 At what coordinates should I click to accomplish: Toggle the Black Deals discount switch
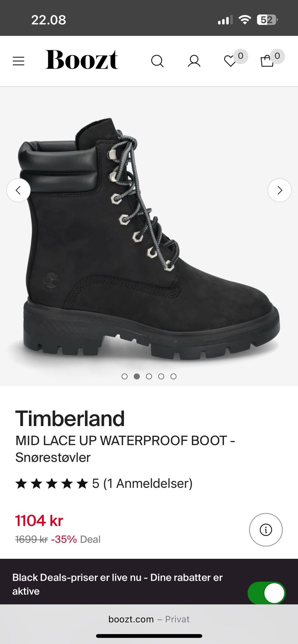point(266,593)
